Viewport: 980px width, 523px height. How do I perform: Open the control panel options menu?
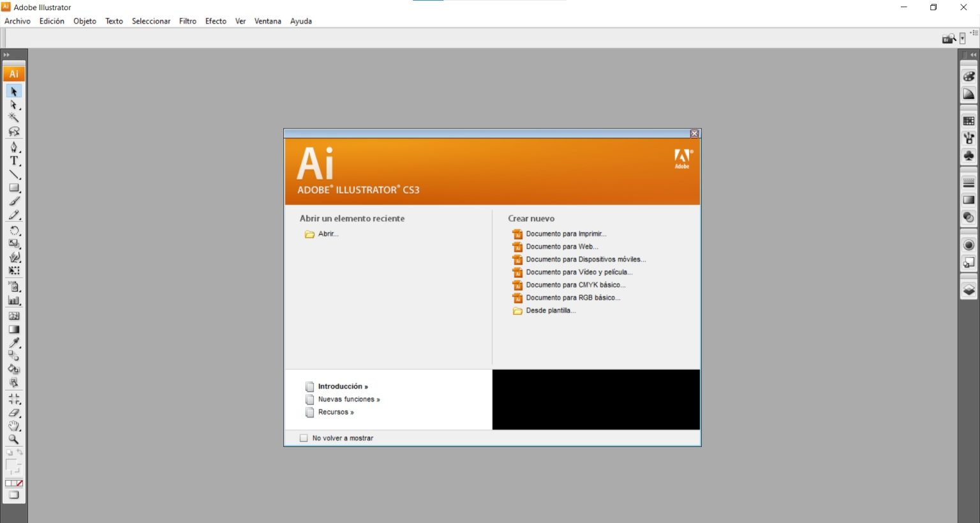tap(974, 33)
